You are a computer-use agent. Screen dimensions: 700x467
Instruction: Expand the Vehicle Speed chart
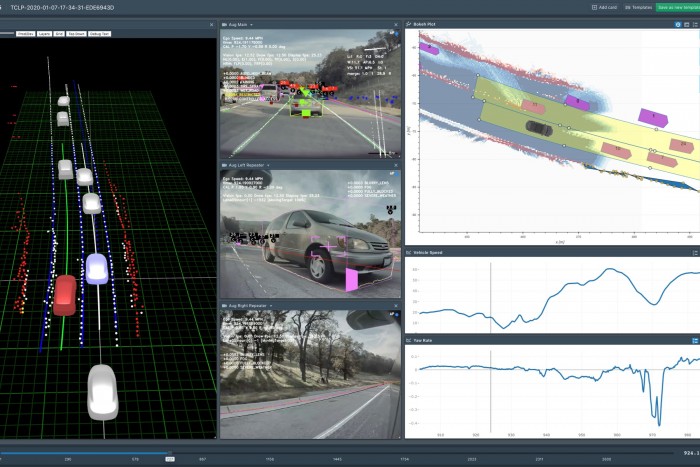click(x=695, y=253)
